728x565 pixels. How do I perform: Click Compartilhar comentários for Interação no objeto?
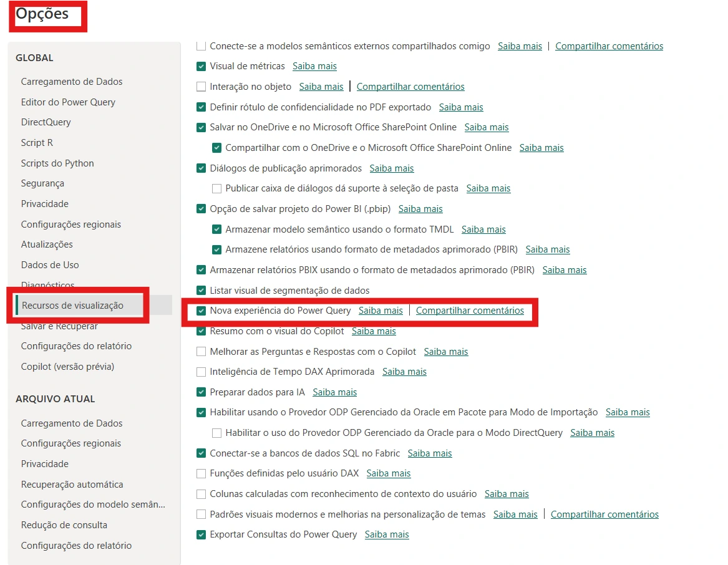pos(410,87)
